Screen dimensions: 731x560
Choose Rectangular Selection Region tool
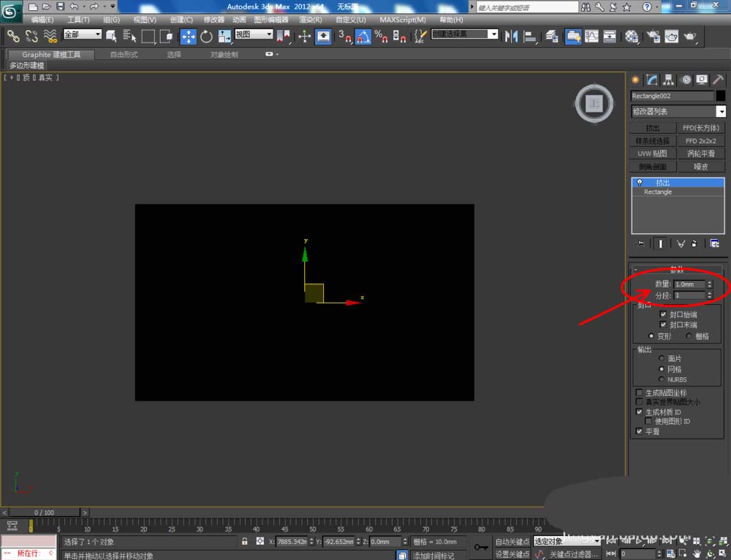pyautogui.click(x=148, y=36)
